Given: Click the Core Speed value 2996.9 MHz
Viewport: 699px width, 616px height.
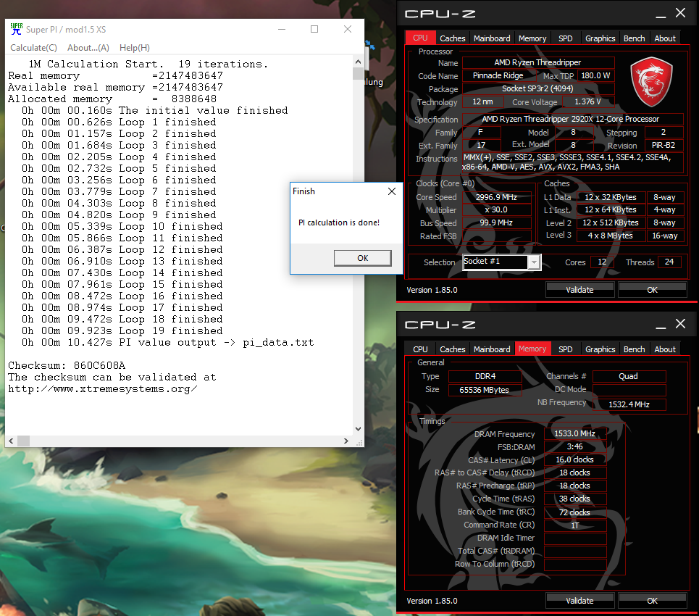Looking at the screenshot, I should point(497,197).
